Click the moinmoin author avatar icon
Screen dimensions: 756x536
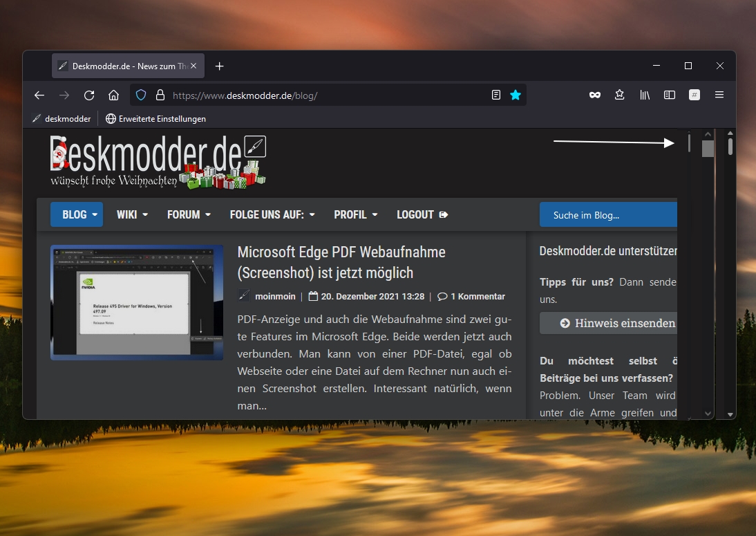tap(244, 296)
